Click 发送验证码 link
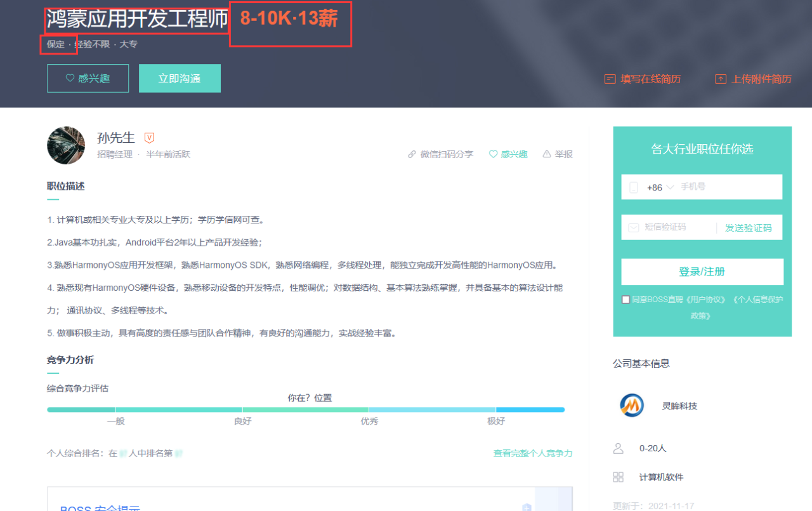This screenshot has height=511, width=812. [x=749, y=228]
